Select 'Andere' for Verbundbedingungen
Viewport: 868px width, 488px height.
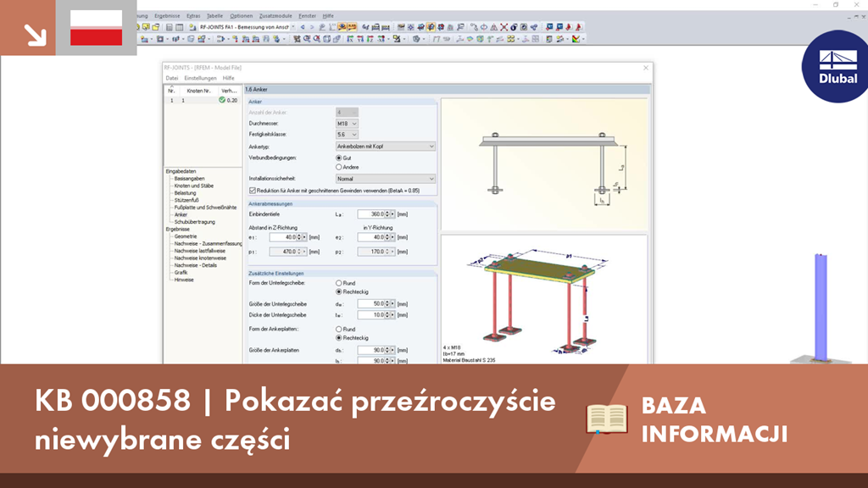point(339,167)
